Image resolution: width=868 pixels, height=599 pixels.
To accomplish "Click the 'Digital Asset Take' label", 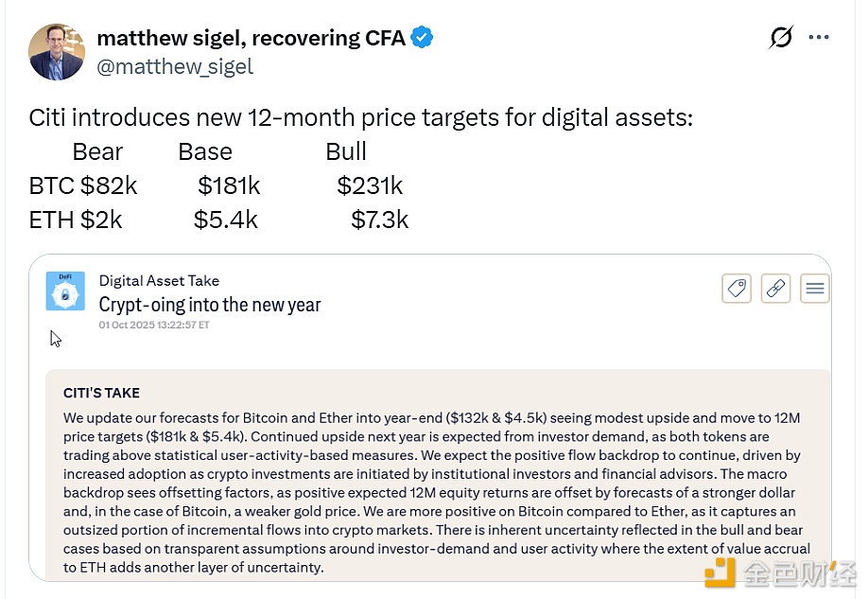I will [159, 281].
